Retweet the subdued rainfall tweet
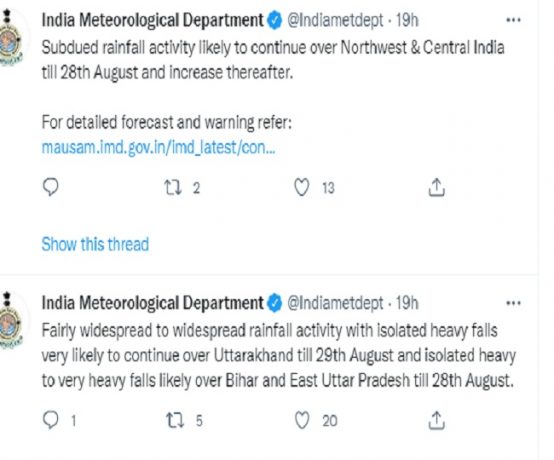Viewport: 554px width, 460px height. pos(173,187)
